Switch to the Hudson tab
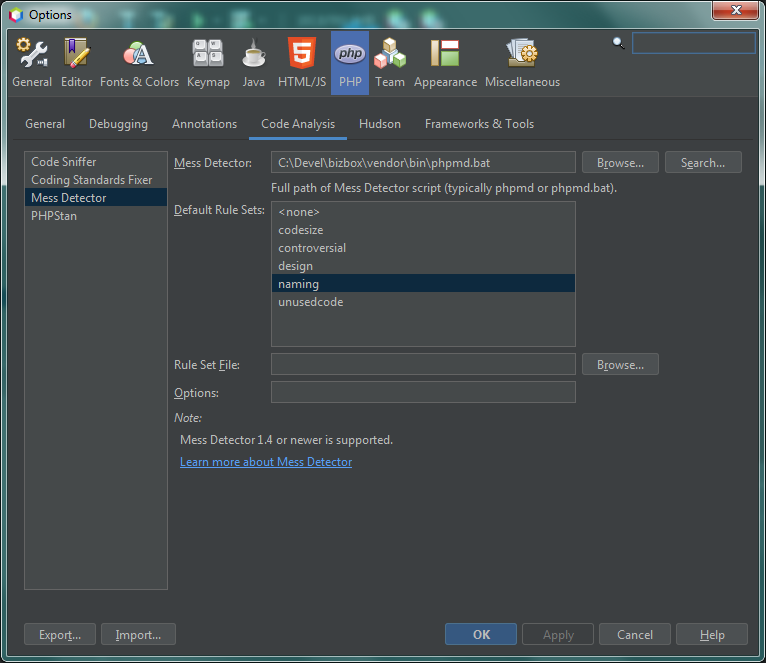Viewport: 766px width, 663px height. coord(380,124)
